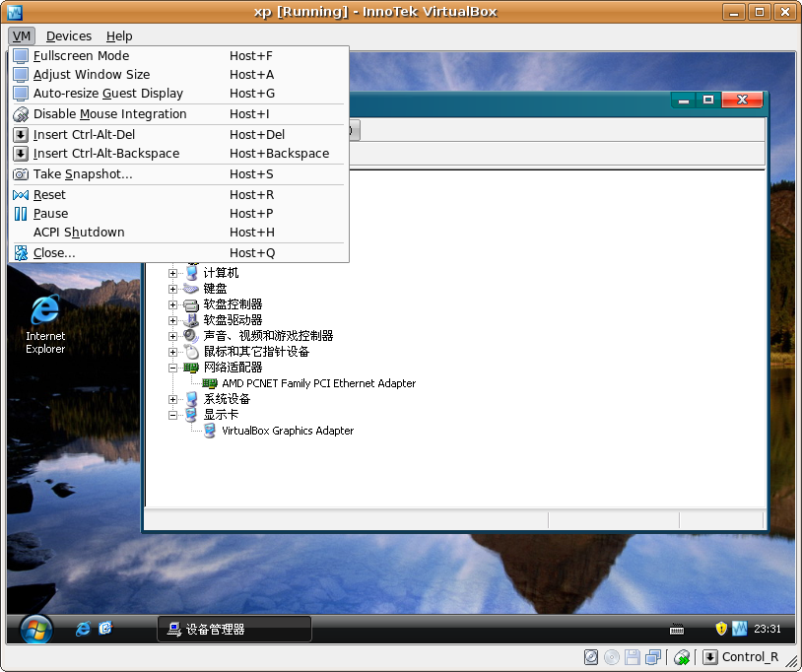Click the Control_R host key label

750,657
